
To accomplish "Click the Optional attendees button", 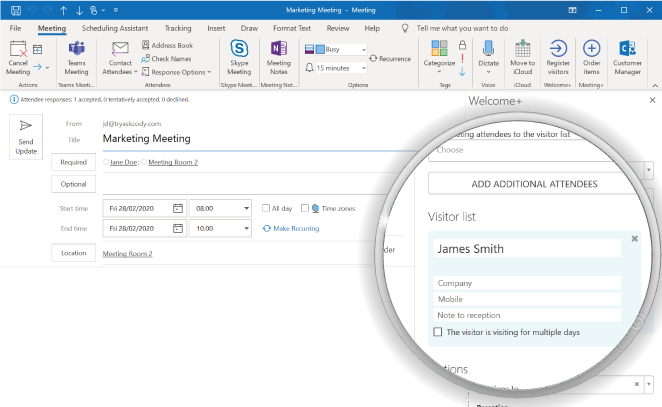I will point(73,184).
